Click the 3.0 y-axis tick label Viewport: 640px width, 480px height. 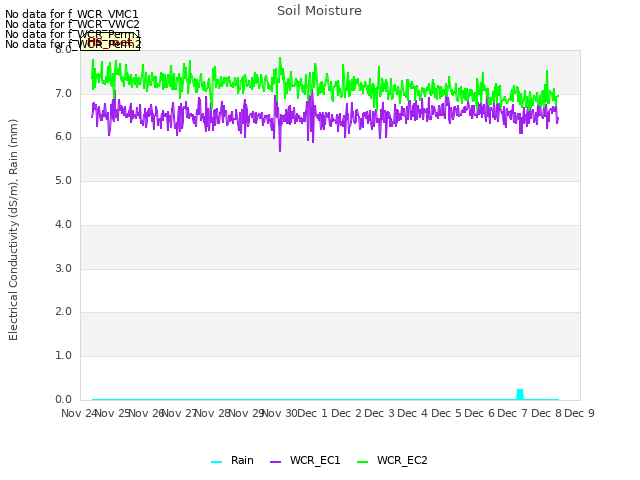point(63,269)
